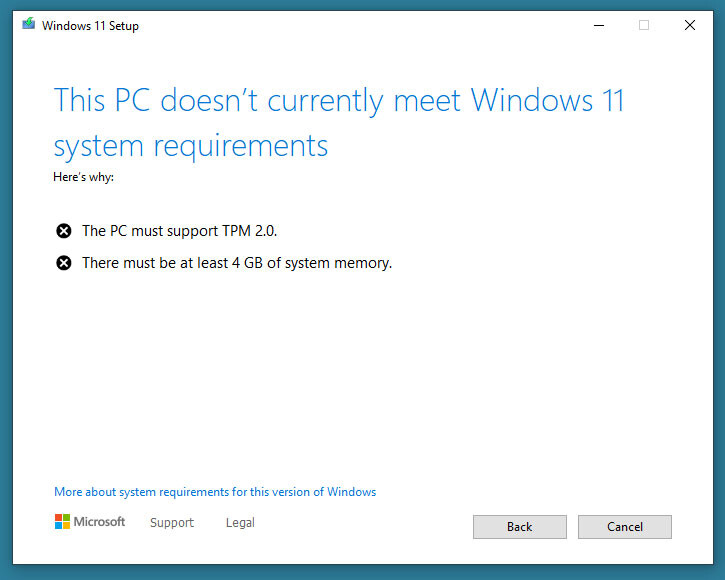This screenshot has width=725, height=580.
Task: Click the Microsoft wordmark text
Action: [99, 522]
